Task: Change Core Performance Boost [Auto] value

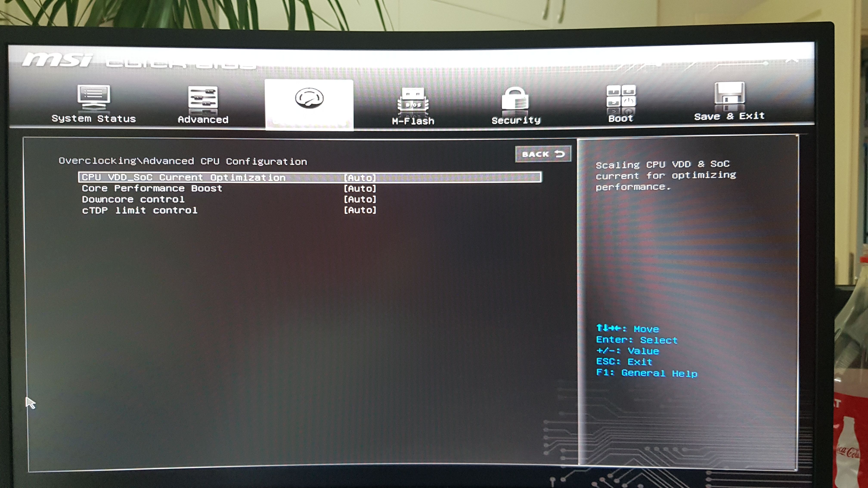Action: pyautogui.click(x=360, y=189)
